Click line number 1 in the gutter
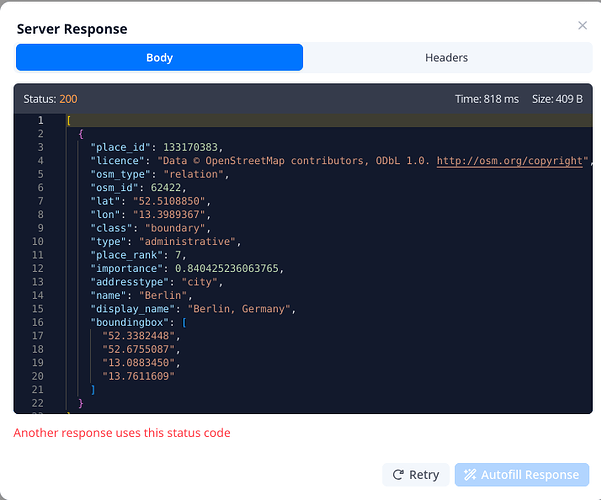The height and width of the screenshot is (500, 601). (41, 120)
